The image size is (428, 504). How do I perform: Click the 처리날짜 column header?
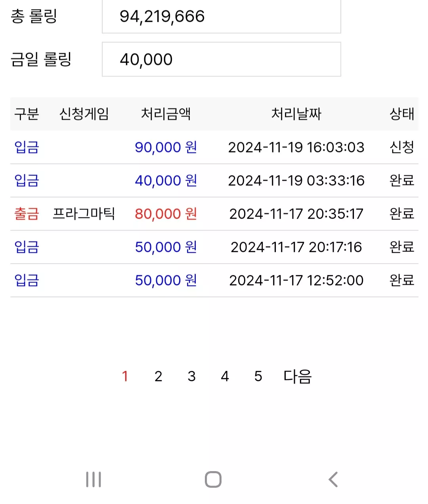click(296, 114)
